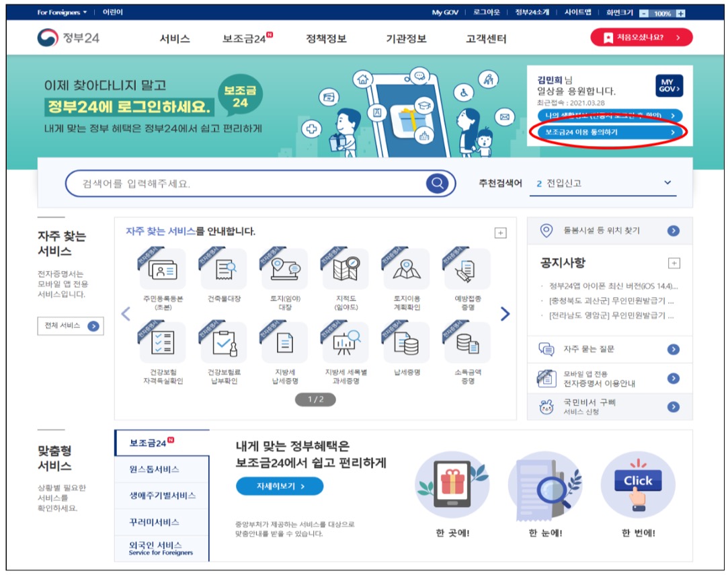Image resolution: width=728 pixels, height=575 pixels.
Task: Click the 1/2 page indicator
Action: click(315, 399)
